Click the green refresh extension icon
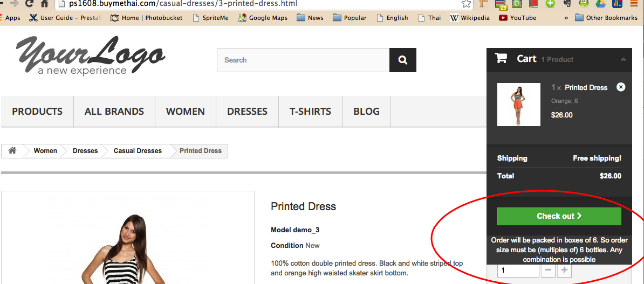 pyautogui.click(x=517, y=4)
